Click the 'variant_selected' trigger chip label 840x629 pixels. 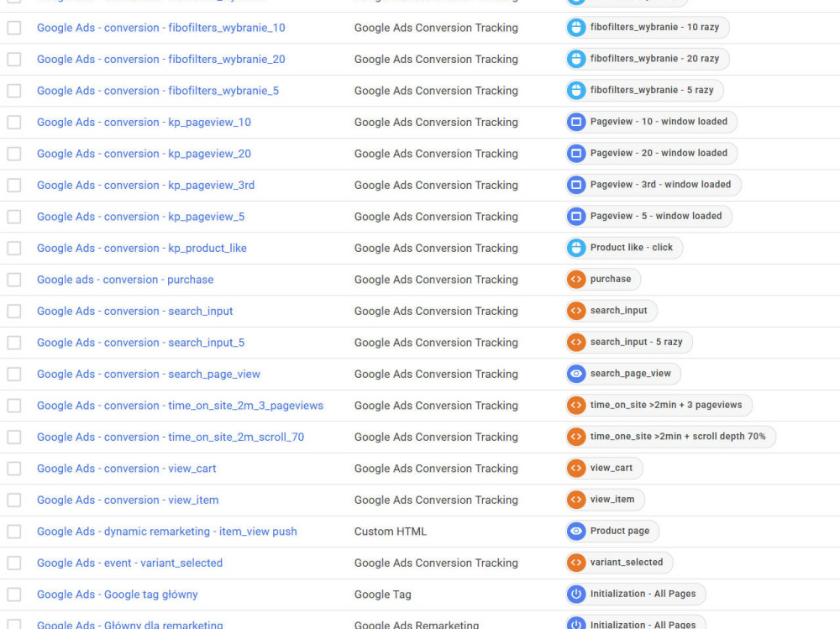(x=627, y=563)
